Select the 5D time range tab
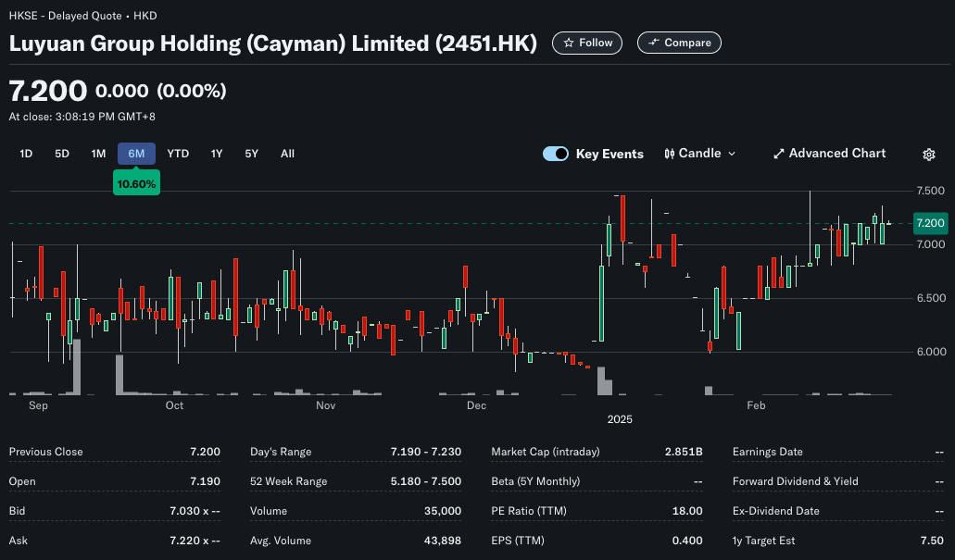 click(x=62, y=154)
